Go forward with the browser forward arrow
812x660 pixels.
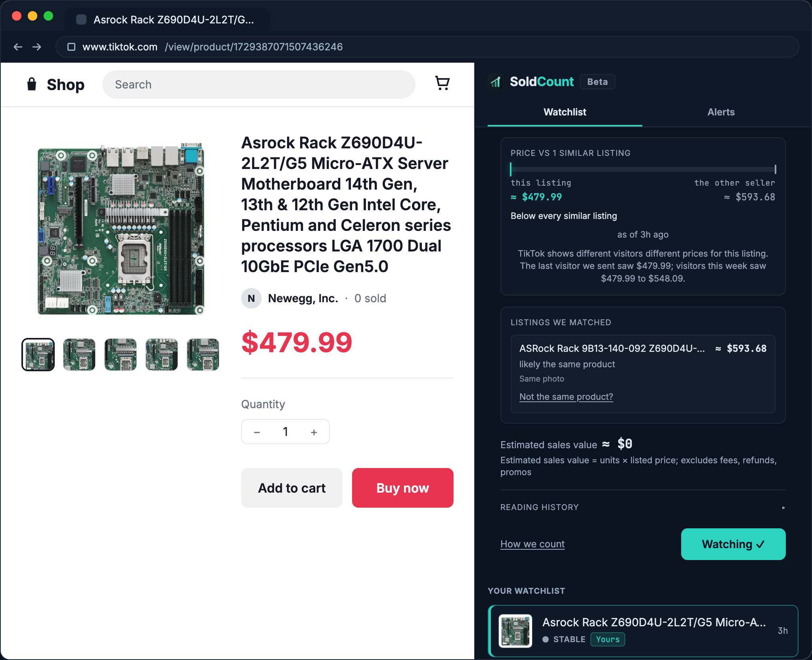coord(37,47)
